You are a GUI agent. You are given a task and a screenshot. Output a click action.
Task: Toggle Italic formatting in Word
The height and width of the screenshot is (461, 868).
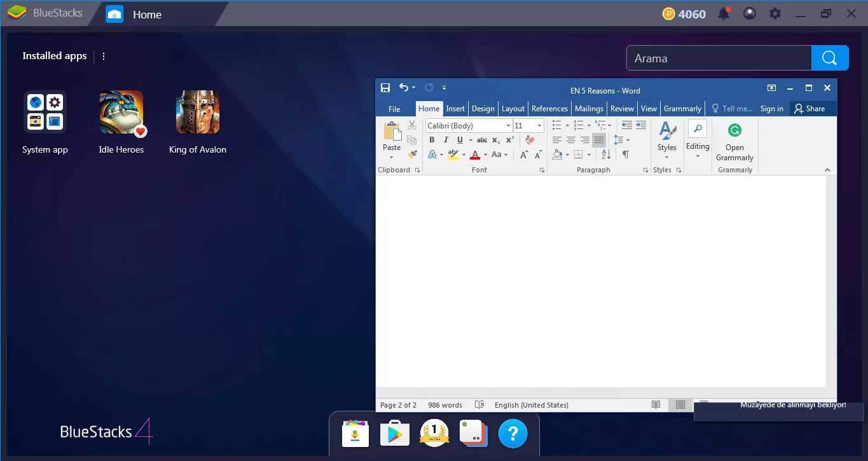446,140
